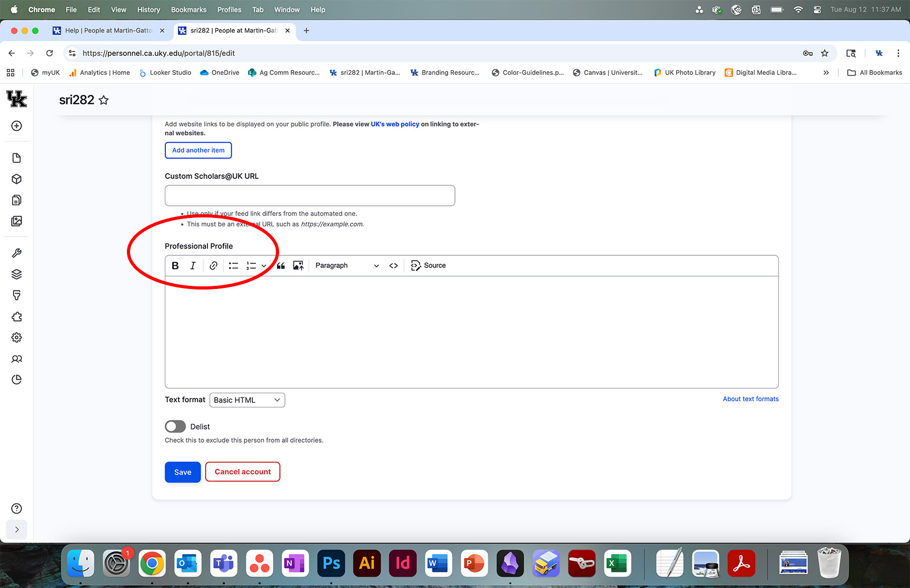This screenshot has height=588, width=910.
Task: Insert a numbered list
Action: pyautogui.click(x=251, y=266)
